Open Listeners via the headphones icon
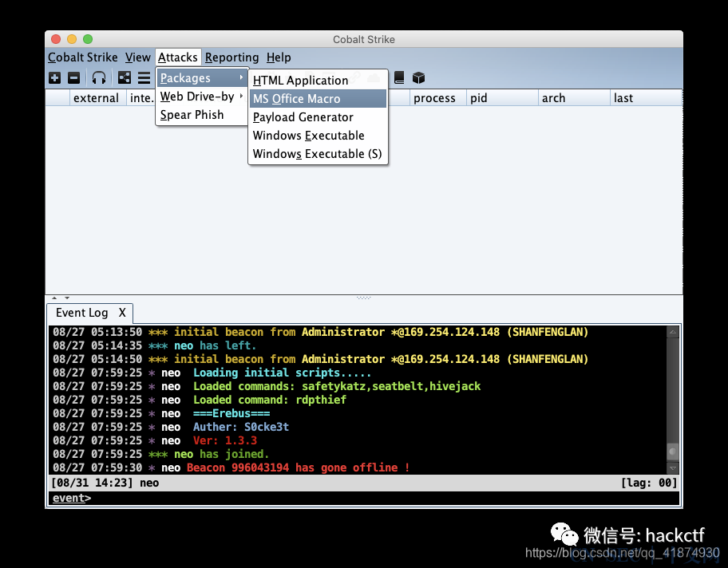The height and width of the screenshot is (568, 728). [98, 78]
